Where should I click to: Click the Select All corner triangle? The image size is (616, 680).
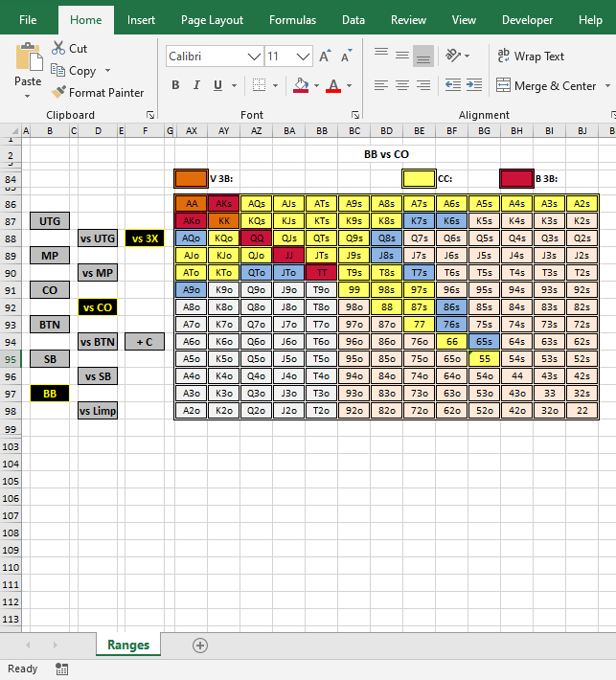[x=14, y=131]
